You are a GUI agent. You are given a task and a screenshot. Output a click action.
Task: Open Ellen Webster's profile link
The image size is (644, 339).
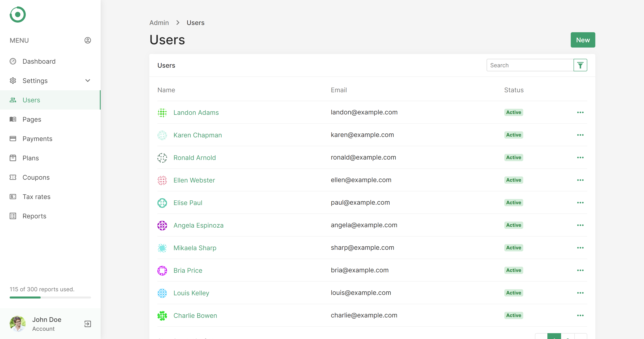coord(194,180)
